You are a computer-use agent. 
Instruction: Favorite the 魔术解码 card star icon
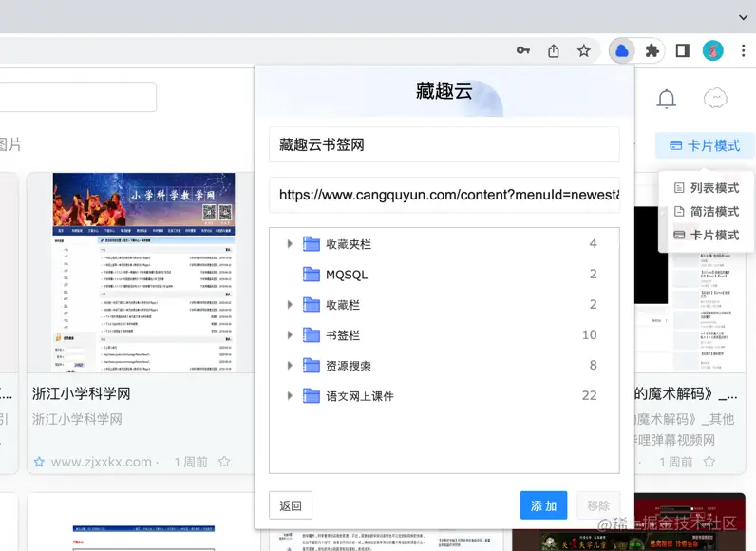coord(709,462)
